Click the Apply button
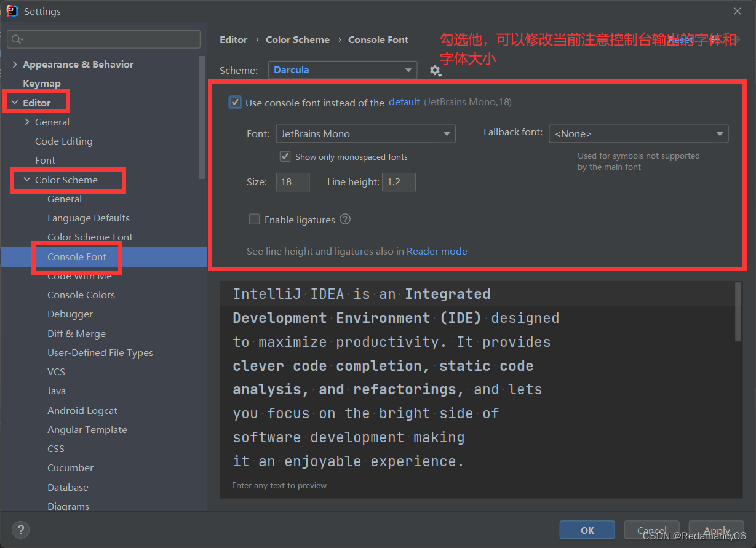This screenshot has height=548, width=756. (717, 530)
